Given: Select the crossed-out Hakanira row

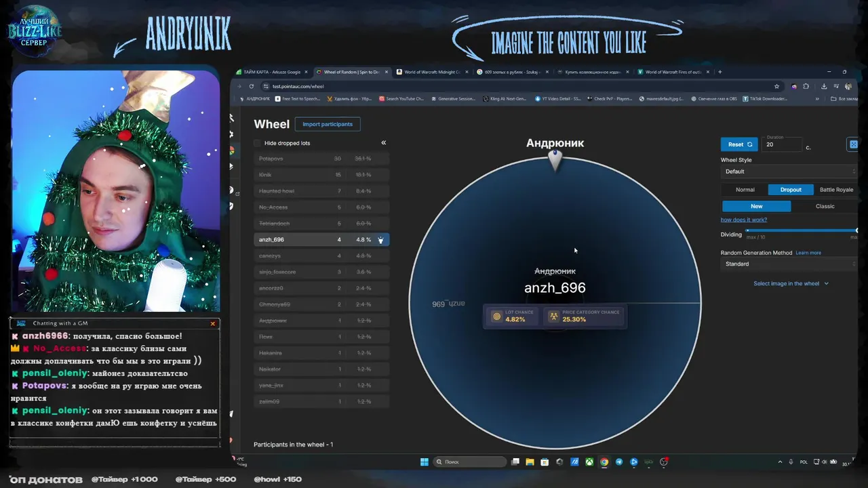Looking at the screenshot, I should (x=321, y=353).
